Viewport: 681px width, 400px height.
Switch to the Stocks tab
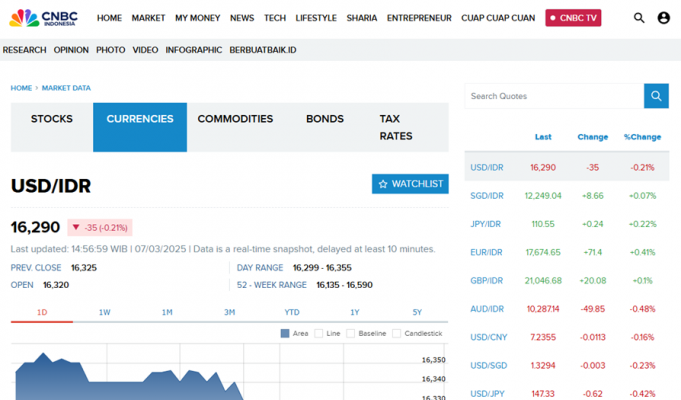[52, 119]
